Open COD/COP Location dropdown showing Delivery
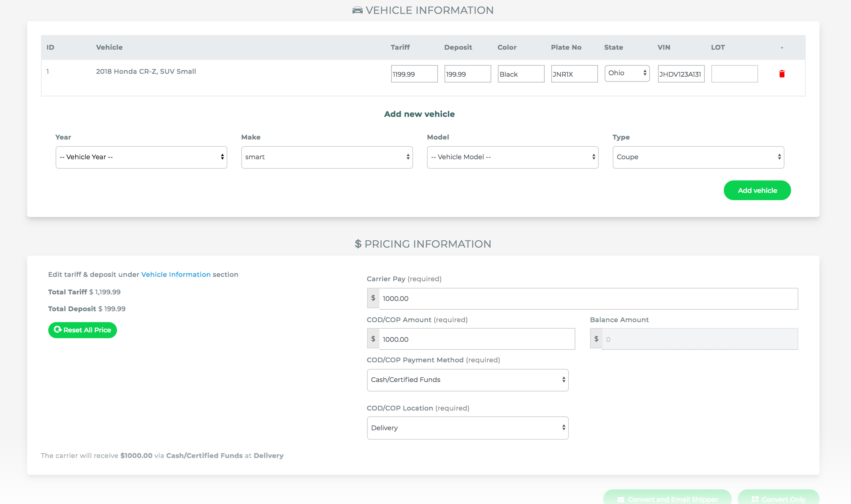The image size is (851, 504). coord(468,428)
